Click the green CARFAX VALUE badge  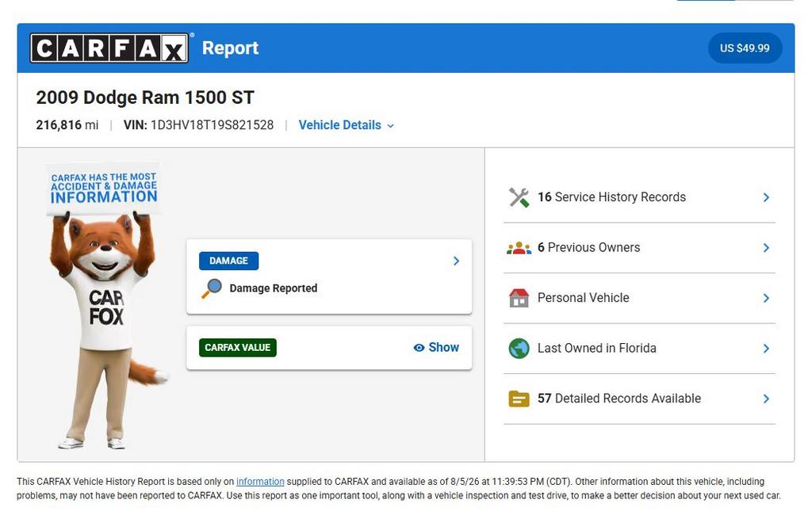pyautogui.click(x=237, y=347)
